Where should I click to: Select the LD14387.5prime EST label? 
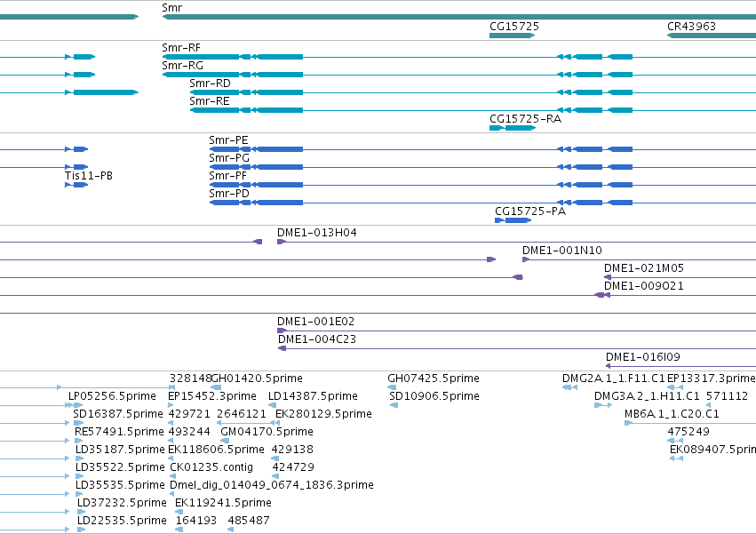[x=313, y=396]
